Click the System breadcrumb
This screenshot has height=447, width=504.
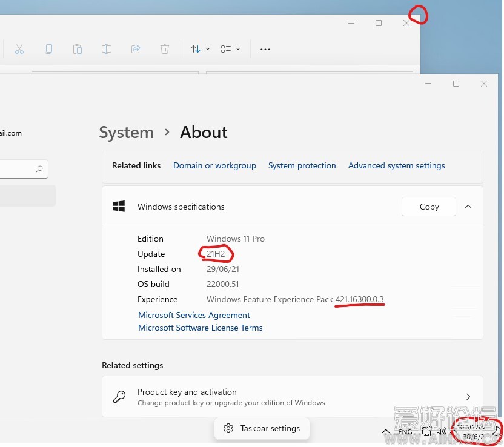[126, 133]
